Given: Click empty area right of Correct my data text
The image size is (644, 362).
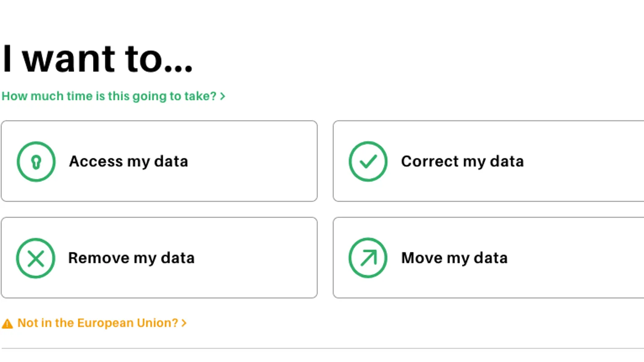Looking at the screenshot, I should click(587, 162).
